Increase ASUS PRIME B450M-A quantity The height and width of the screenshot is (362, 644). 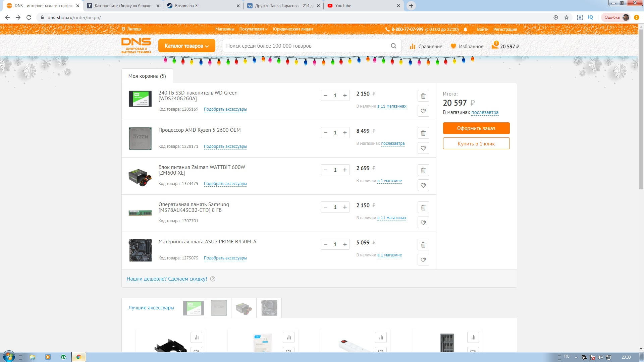click(x=345, y=244)
